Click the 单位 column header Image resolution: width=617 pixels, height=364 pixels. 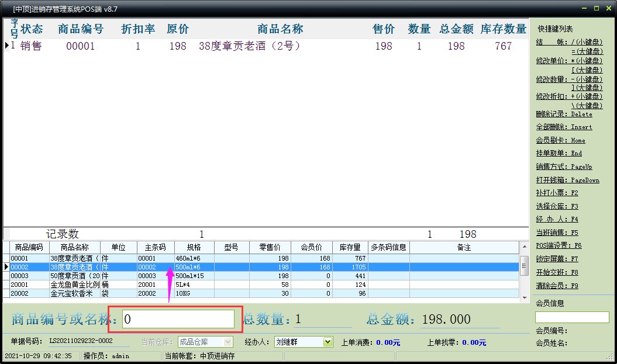119,247
